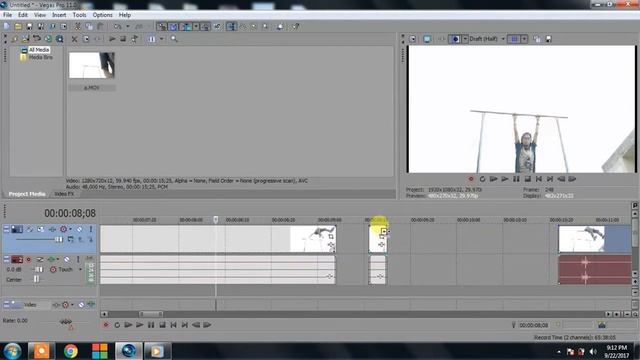The width and height of the screenshot is (640, 360).
Task: Adjust the audio track volume slider
Action: (38, 270)
